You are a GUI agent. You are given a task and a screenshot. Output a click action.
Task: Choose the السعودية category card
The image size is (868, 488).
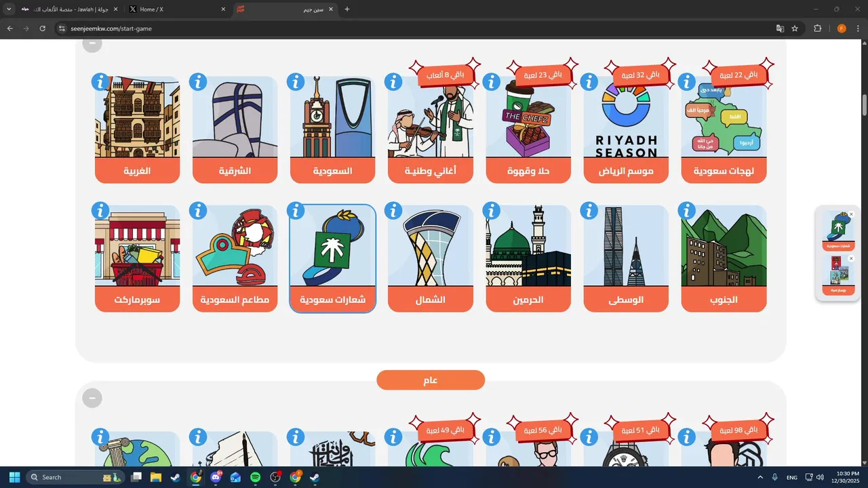coord(333,129)
